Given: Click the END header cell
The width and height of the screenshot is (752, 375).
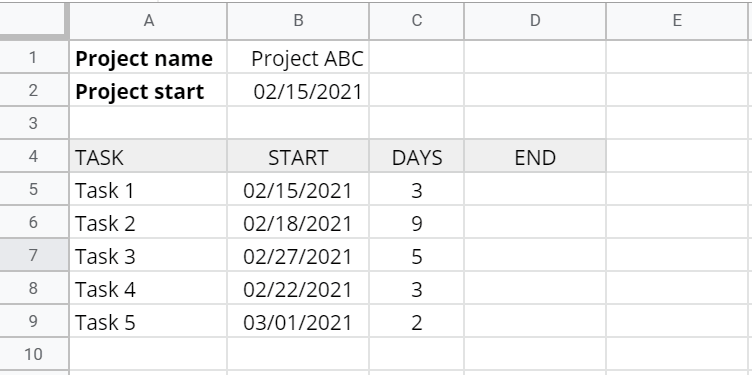Looking at the screenshot, I should coord(535,156).
